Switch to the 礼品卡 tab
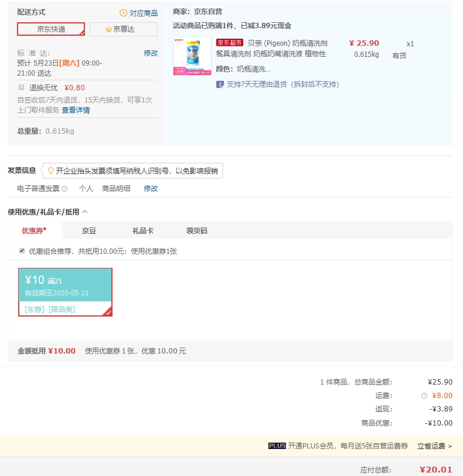 [142, 231]
